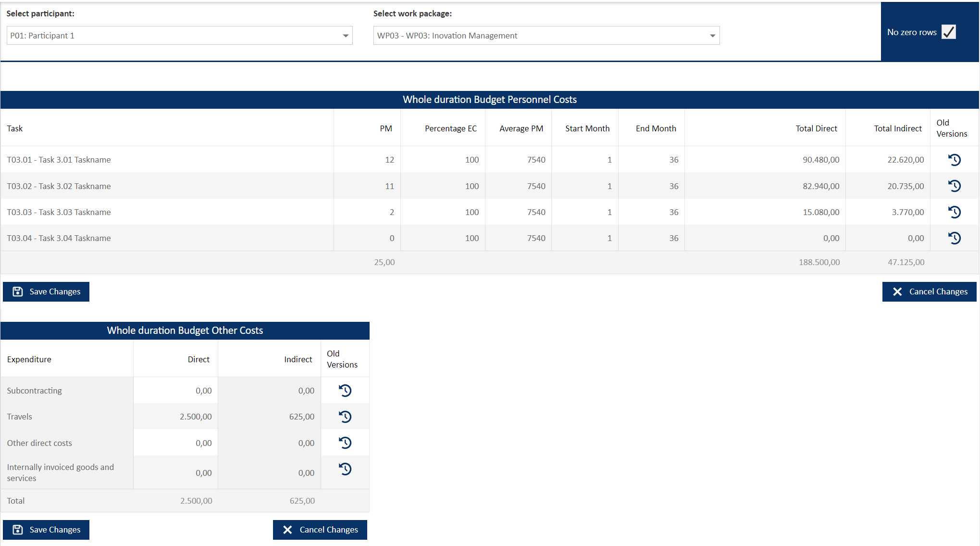980x546 pixels.
Task: Open old versions history for task T03.02
Action: (x=954, y=186)
